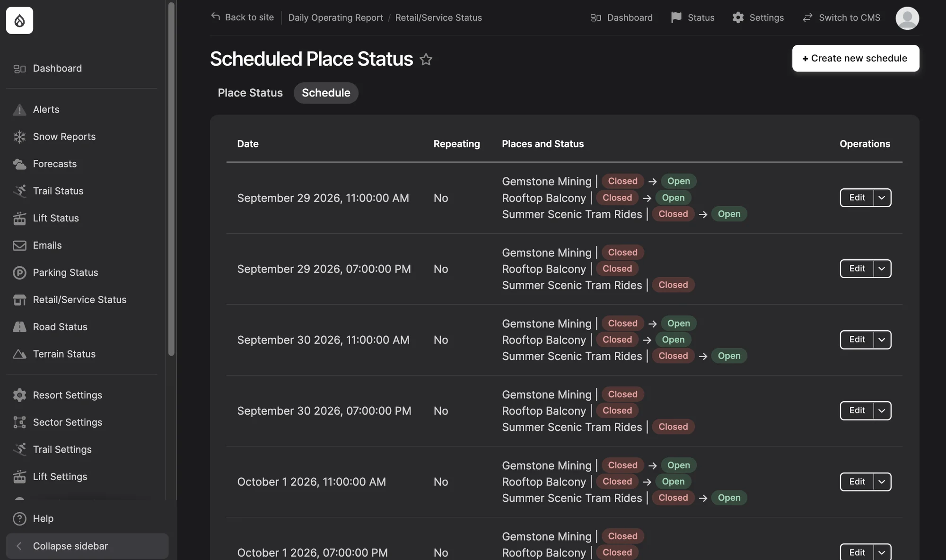Open the user avatar menu
Viewport: 946px width, 560px height.
907,18
